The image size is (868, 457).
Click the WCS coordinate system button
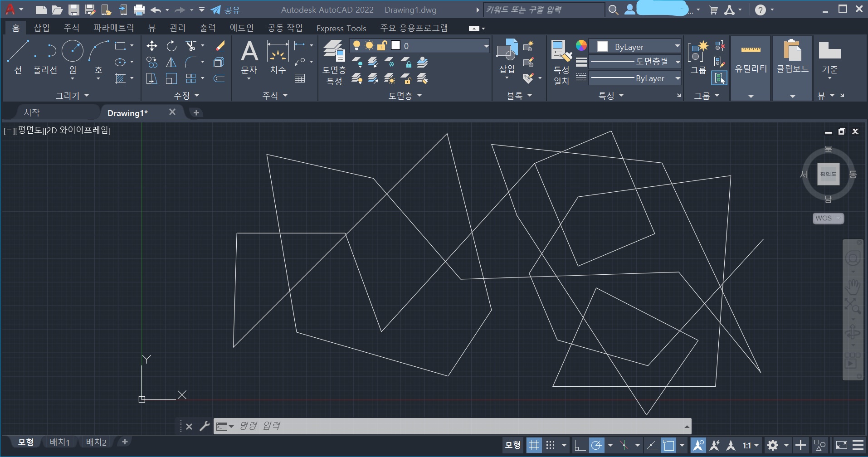coord(828,218)
